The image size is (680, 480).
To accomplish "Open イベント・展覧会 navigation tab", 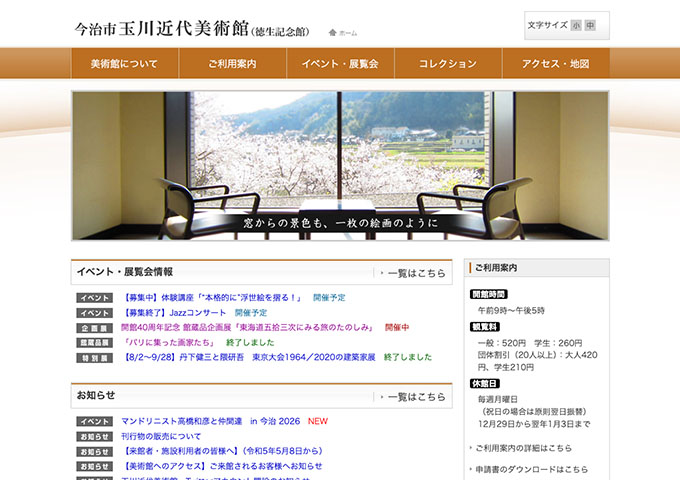I will click(340, 64).
